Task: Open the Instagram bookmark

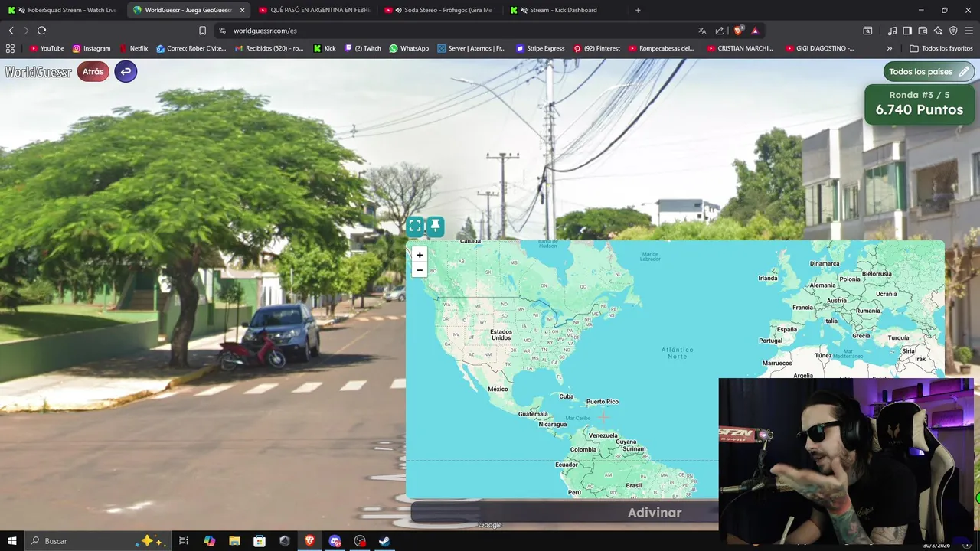Action: 91,48
